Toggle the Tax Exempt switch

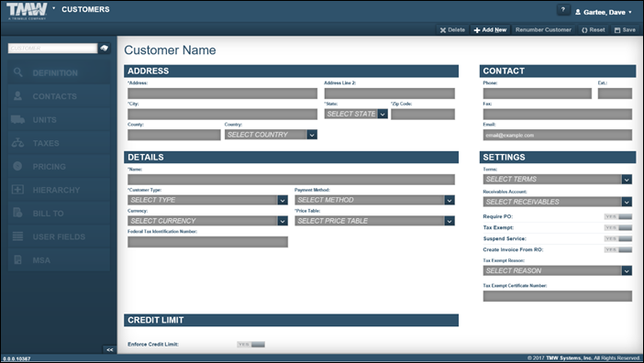pyautogui.click(x=617, y=227)
